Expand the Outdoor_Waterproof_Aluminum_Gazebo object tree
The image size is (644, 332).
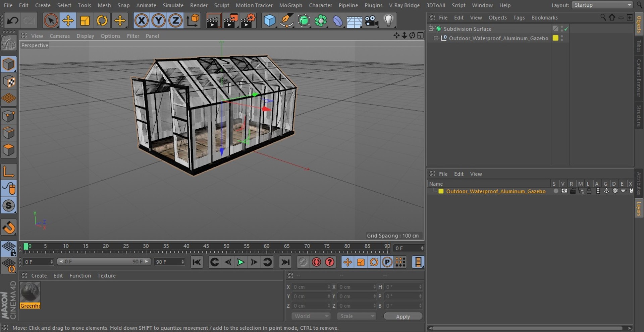(x=436, y=38)
